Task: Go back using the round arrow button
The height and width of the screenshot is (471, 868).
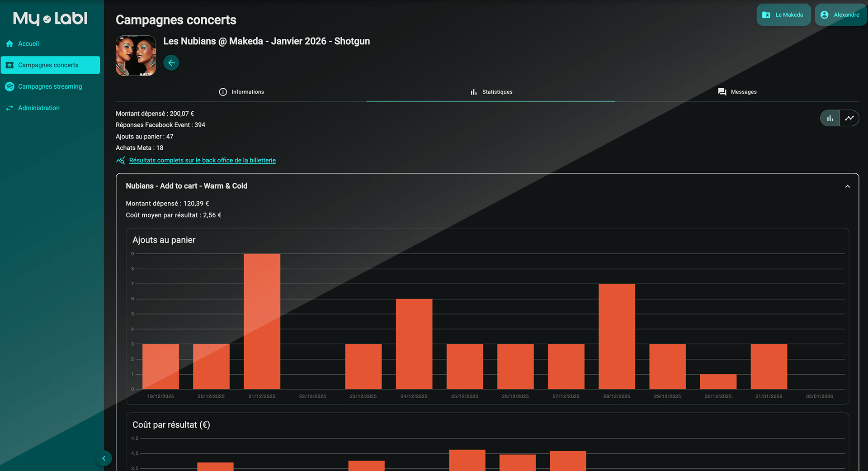Action: coord(171,63)
